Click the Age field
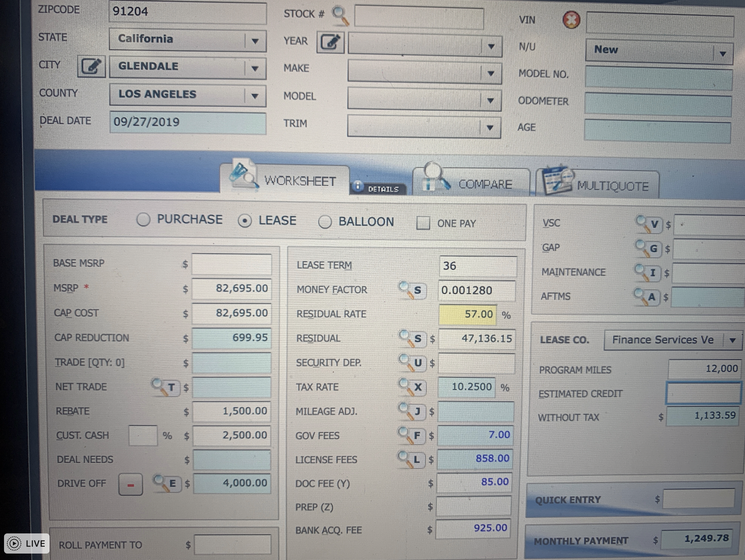This screenshot has height=560, width=745. 657,131
